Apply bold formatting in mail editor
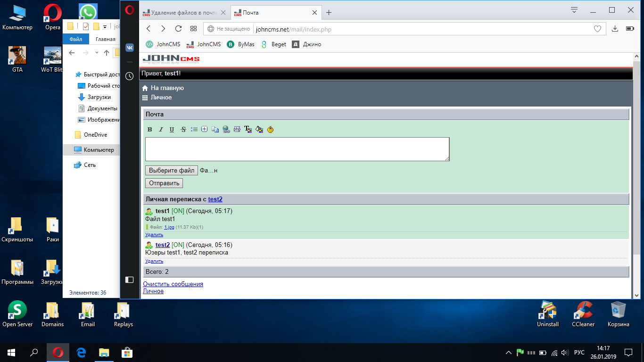Viewport: 644px width, 362px height. point(150,130)
